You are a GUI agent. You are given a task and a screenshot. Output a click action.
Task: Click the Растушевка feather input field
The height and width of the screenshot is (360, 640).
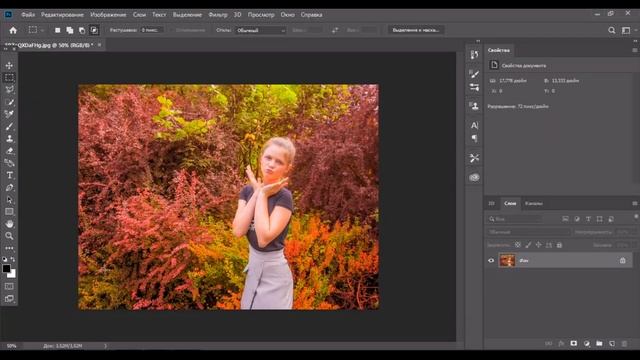[x=152, y=30]
